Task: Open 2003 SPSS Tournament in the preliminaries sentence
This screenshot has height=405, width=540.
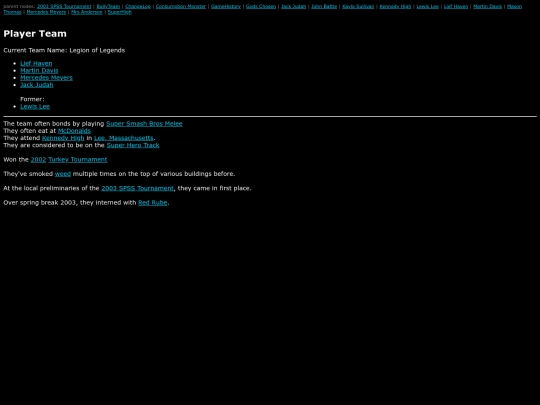Action: coord(137,188)
